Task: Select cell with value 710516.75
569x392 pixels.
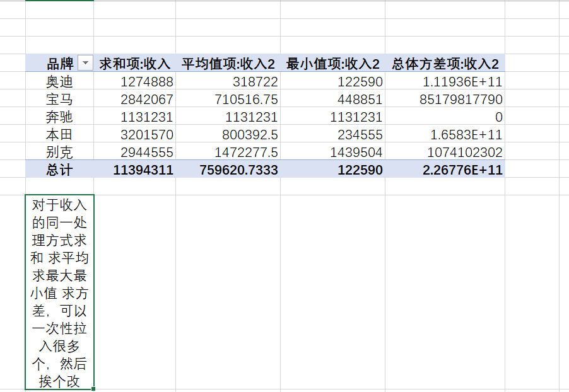Action: 228,99
